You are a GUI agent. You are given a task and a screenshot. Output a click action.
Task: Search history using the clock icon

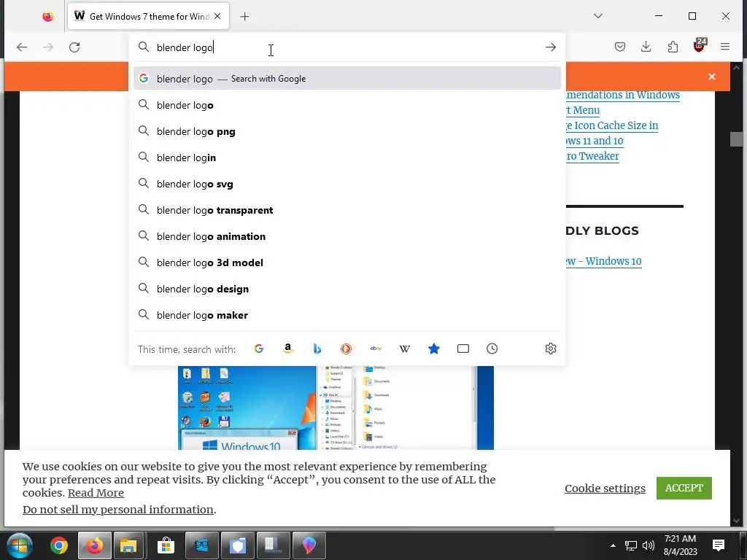point(492,349)
